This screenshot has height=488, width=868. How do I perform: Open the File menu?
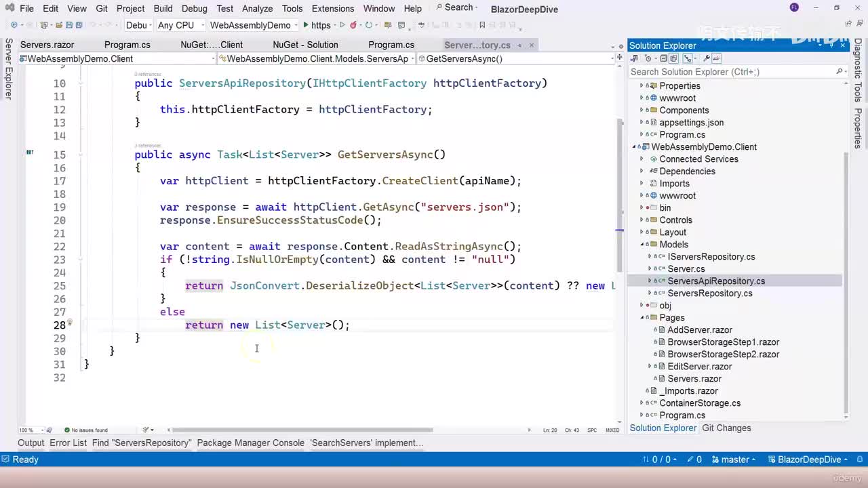[x=26, y=8]
